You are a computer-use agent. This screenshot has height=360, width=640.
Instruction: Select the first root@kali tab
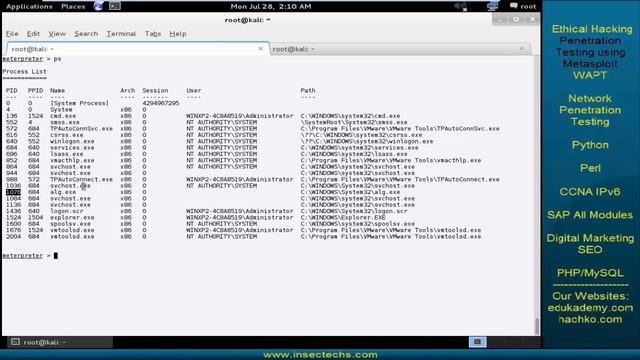138,49
